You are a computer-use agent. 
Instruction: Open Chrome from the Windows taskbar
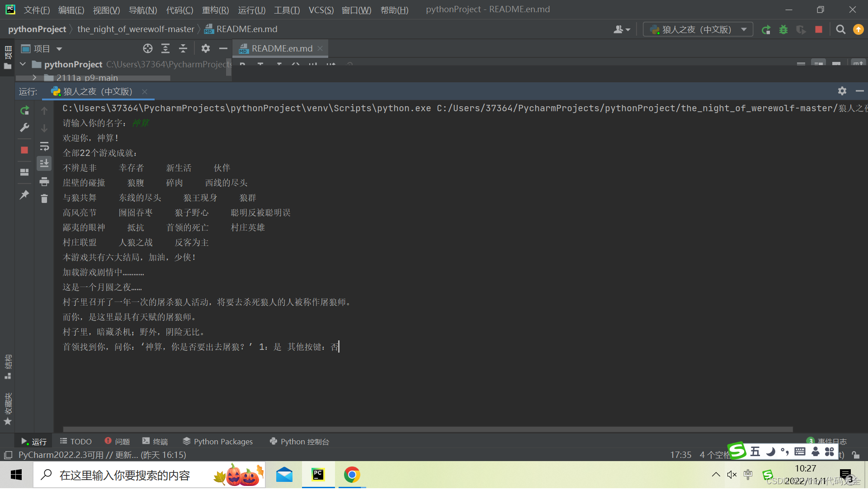352,476
